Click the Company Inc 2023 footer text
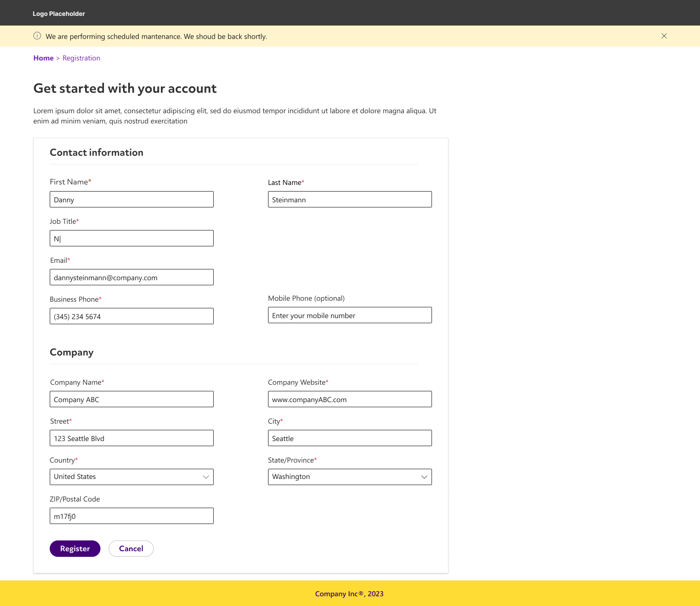 tap(349, 594)
